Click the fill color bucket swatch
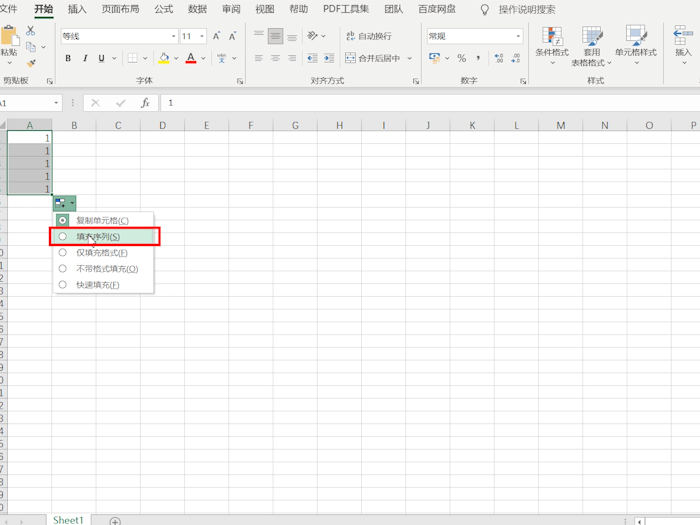Viewport: 700px width, 525px height. pyautogui.click(x=164, y=58)
